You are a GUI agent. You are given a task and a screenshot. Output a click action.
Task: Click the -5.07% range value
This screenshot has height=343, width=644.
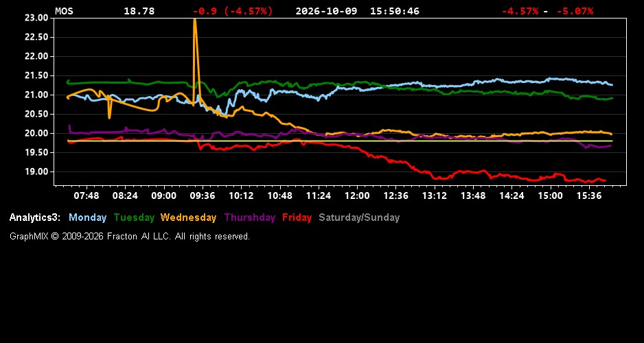point(575,11)
